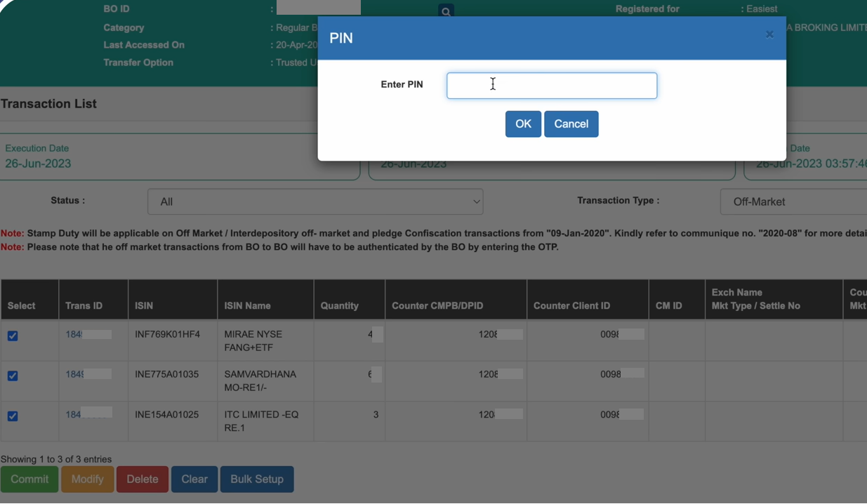Toggle the ITC LIMITED row checkbox
The image size is (867, 504).
pyautogui.click(x=13, y=416)
